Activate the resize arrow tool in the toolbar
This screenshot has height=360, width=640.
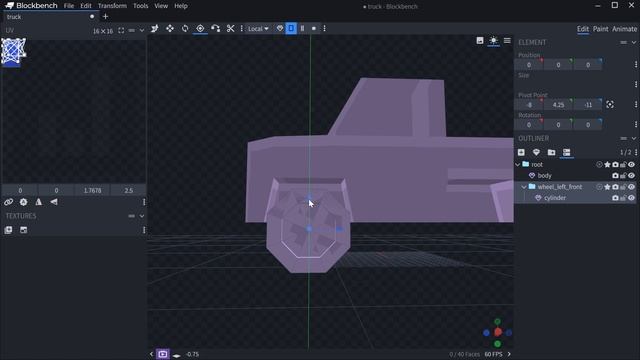pyautogui.click(x=155, y=29)
